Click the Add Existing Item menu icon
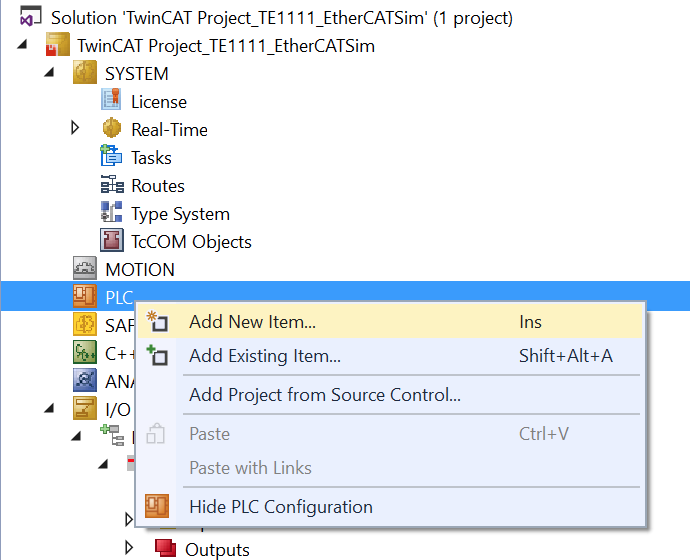 [x=157, y=355]
